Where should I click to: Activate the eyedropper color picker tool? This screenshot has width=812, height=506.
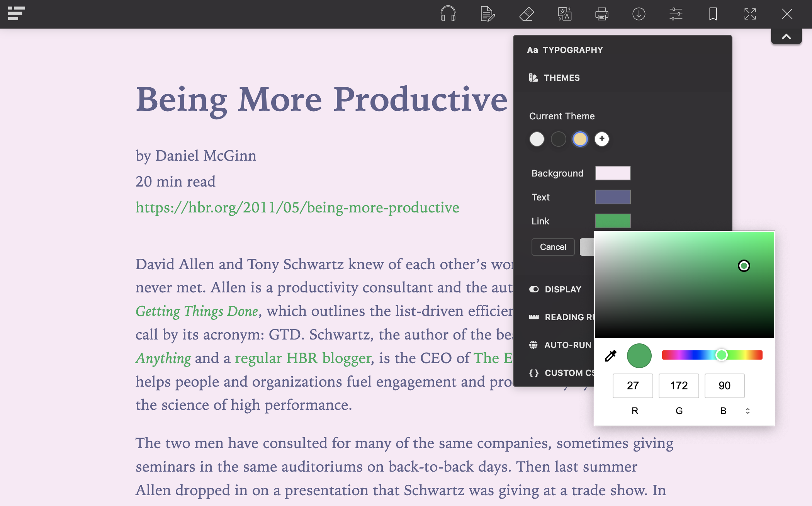click(x=610, y=356)
